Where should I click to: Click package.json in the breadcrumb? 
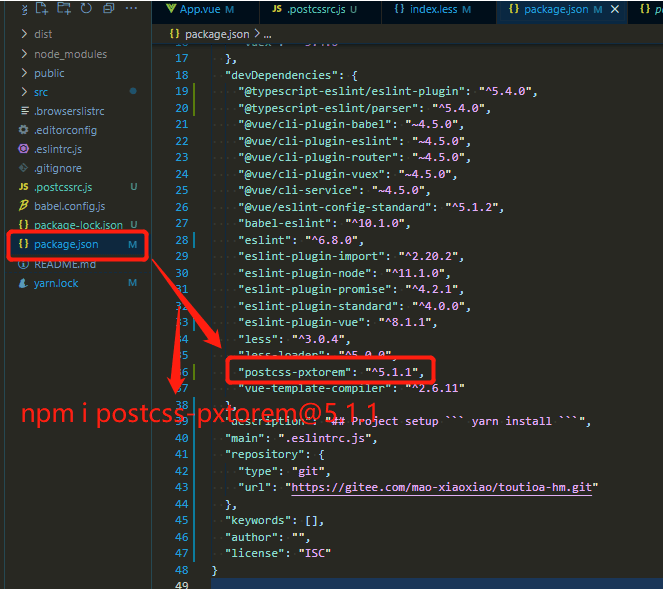pos(217,34)
